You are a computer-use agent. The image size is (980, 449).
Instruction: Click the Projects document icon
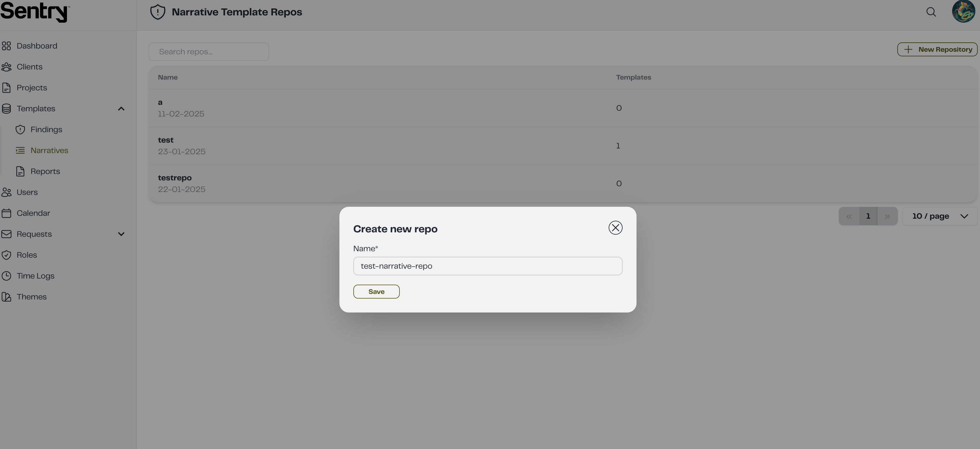pyautogui.click(x=6, y=88)
